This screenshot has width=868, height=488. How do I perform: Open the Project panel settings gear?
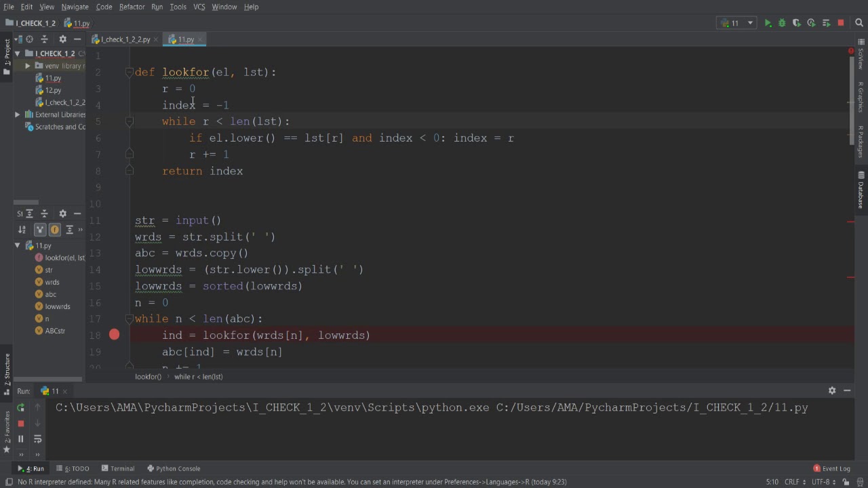63,39
